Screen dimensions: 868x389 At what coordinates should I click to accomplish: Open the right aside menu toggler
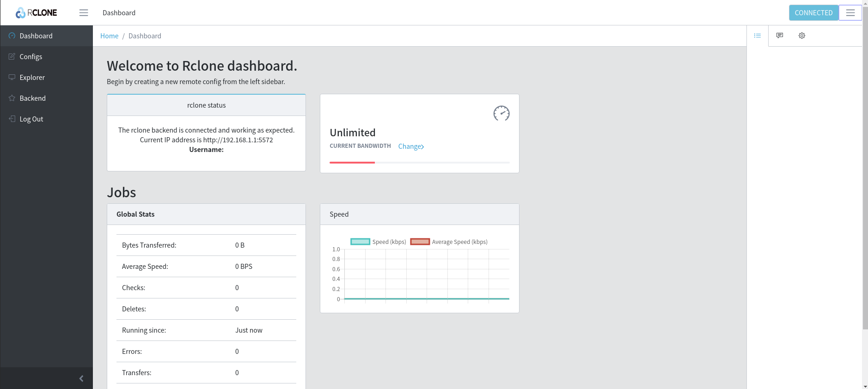click(850, 13)
